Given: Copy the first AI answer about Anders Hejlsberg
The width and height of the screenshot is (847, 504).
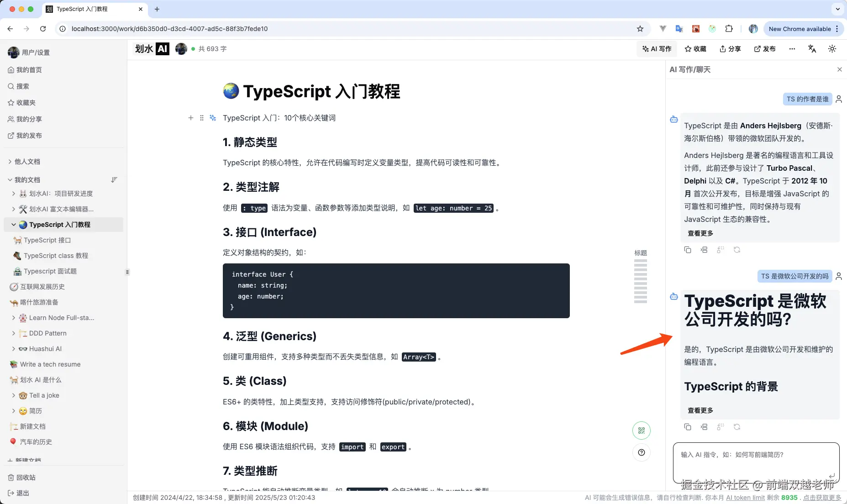Looking at the screenshot, I should tap(688, 250).
